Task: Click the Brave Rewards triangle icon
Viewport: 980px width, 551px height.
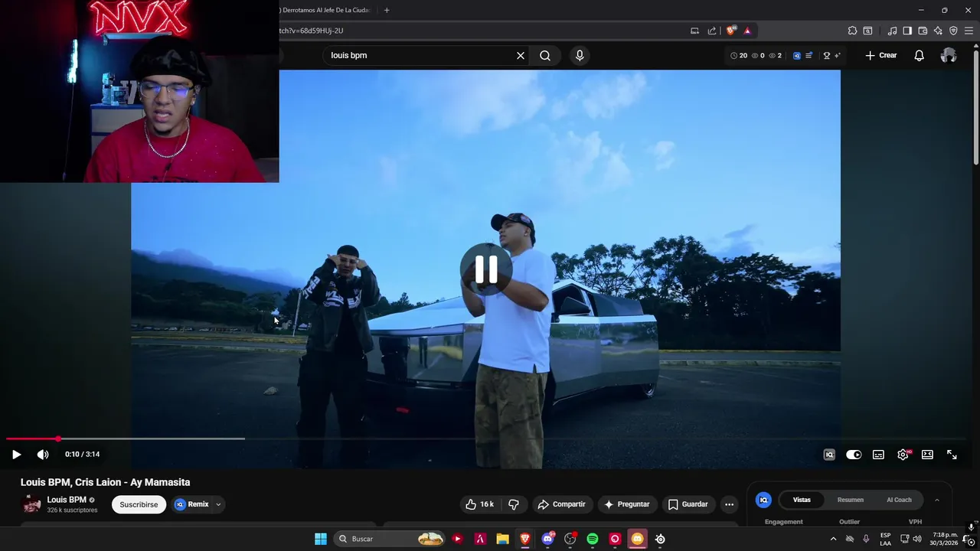Action: click(747, 31)
